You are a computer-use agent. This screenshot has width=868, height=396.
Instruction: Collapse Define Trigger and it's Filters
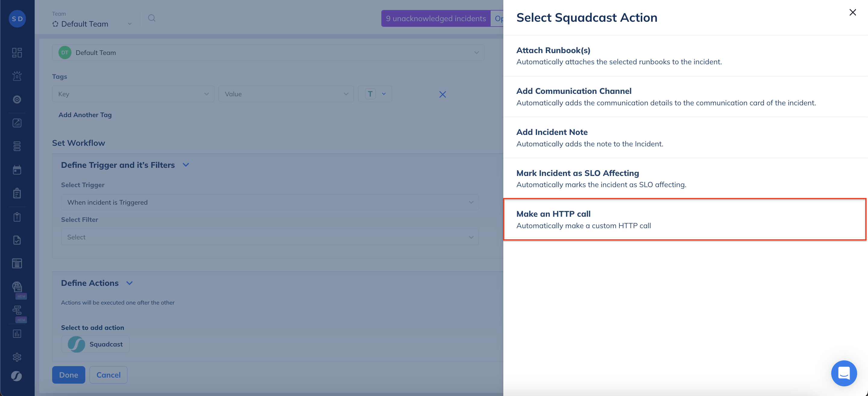coord(186,165)
